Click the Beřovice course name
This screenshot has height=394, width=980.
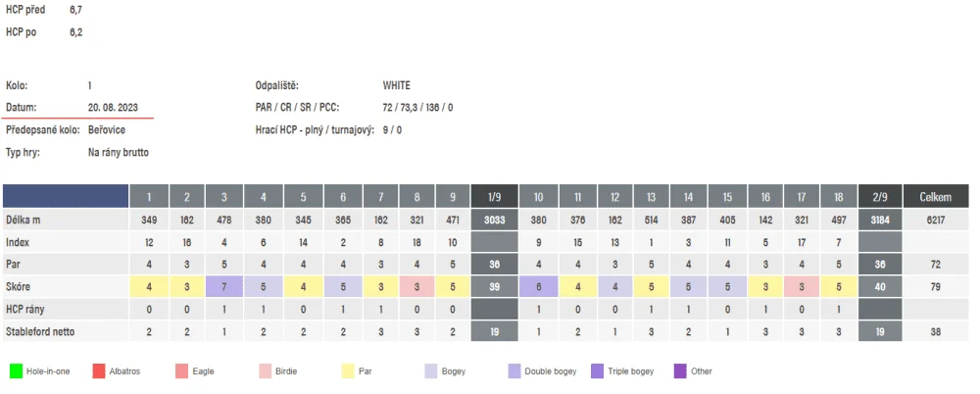pos(107,130)
